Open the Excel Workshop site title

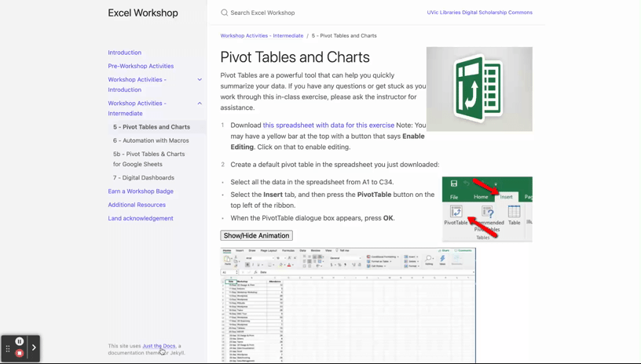(x=143, y=13)
